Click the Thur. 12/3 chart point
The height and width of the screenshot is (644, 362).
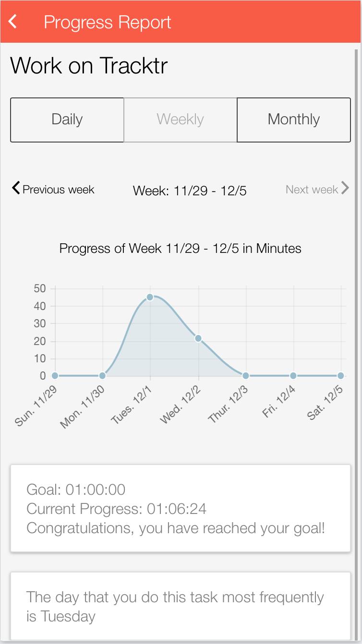[245, 375]
